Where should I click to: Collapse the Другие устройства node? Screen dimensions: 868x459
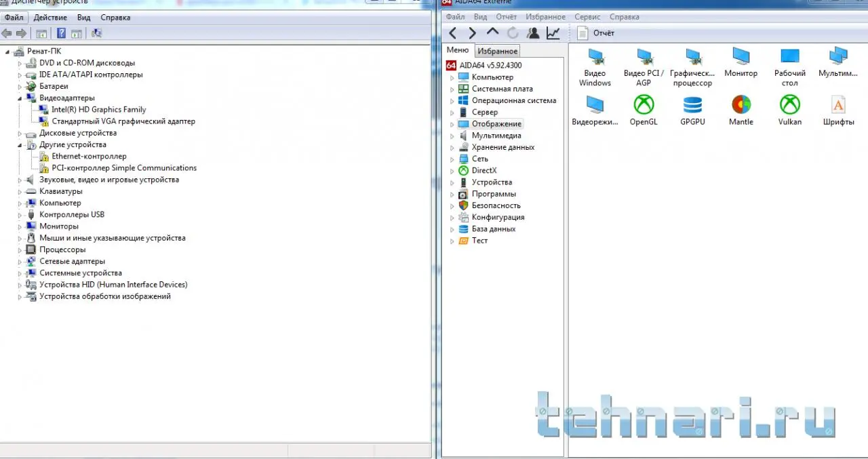click(x=20, y=144)
